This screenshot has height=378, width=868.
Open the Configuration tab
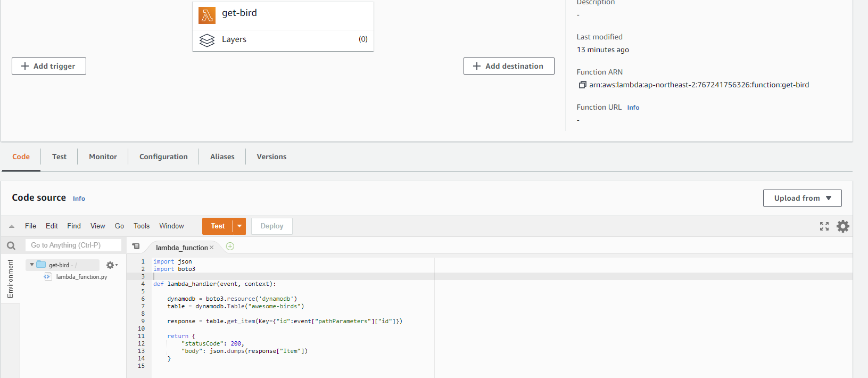click(163, 157)
